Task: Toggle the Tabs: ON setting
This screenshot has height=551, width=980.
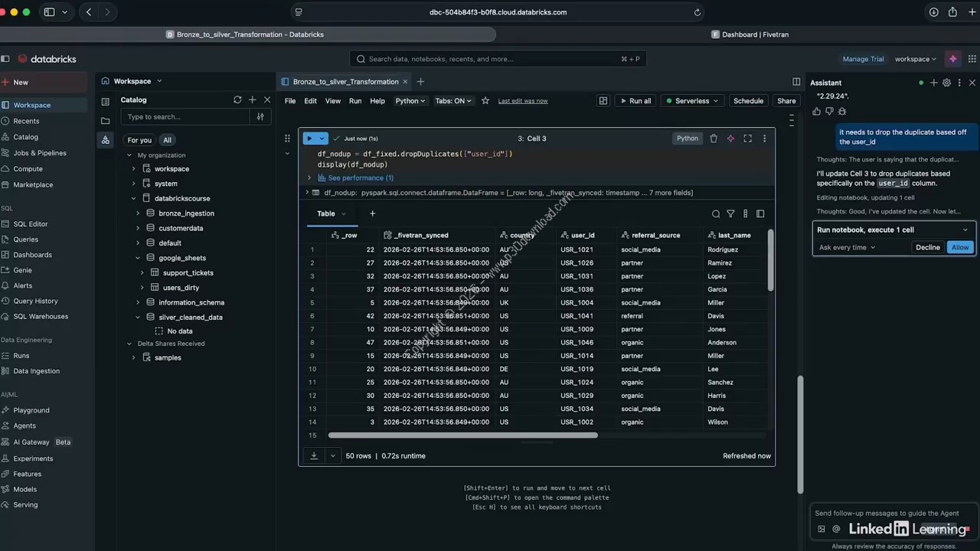Action: [x=453, y=101]
